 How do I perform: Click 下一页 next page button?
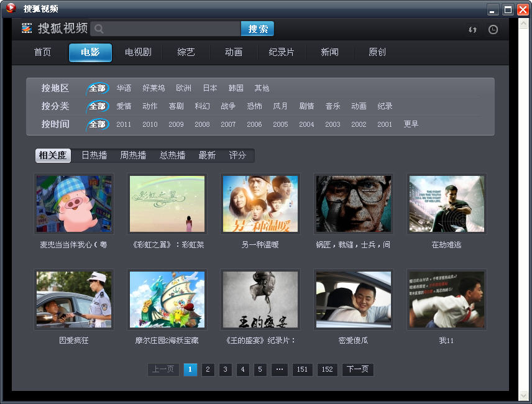pyautogui.click(x=357, y=369)
